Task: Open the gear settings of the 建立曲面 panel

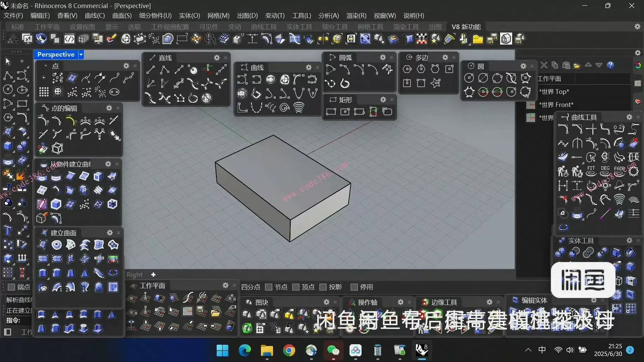Action: 110,233
